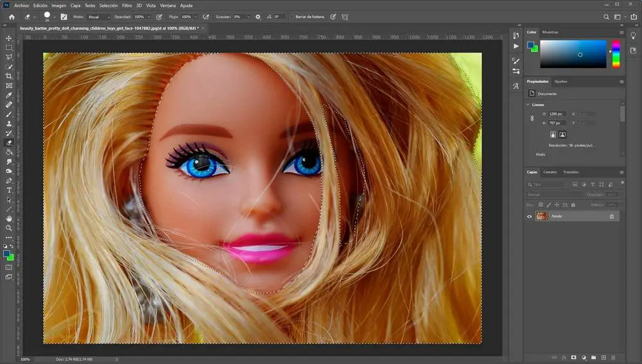Image resolution: width=642 pixels, height=364 pixels.
Task: Hide the Fondo layer with the eye icon
Action: pyautogui.click(x=530, y=216)
